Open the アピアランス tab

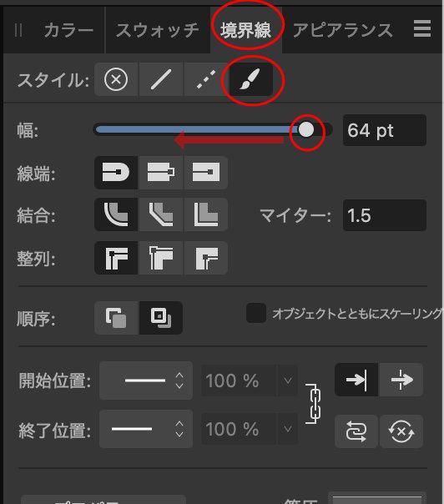point(343,31)
